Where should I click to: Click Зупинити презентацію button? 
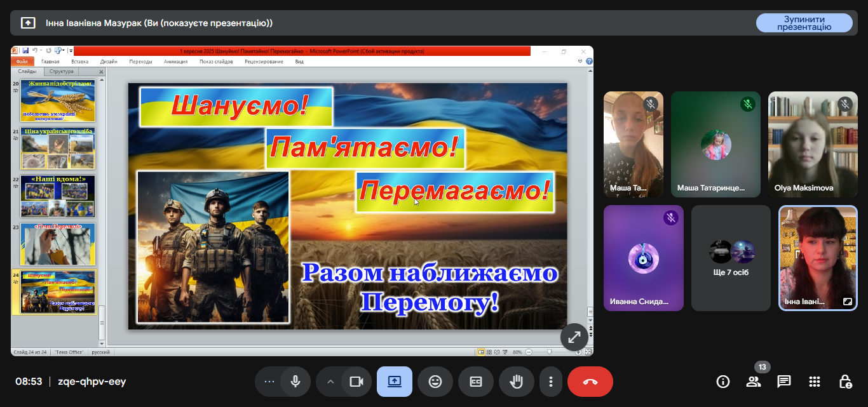[x=804, y=23]
